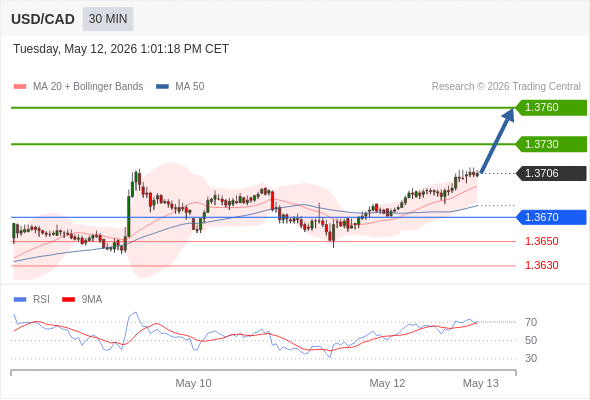Click the 9MA legend color marker

tap(68, 300)
